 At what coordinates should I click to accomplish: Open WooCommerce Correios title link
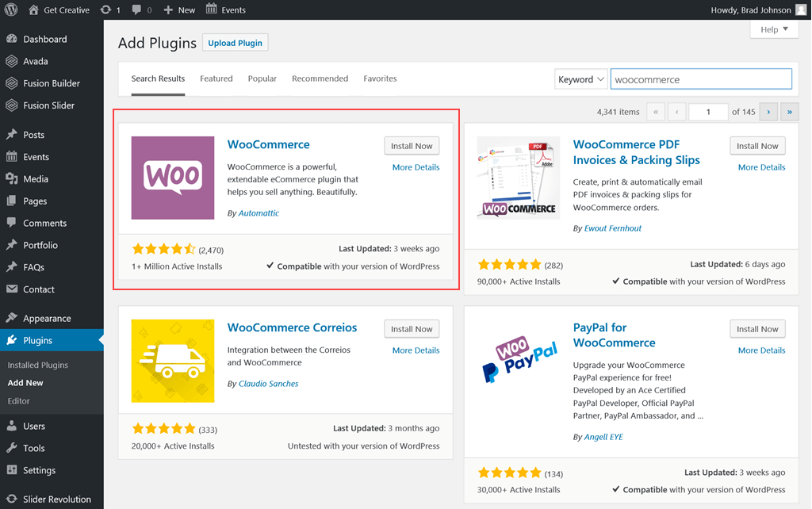[292, 327]
